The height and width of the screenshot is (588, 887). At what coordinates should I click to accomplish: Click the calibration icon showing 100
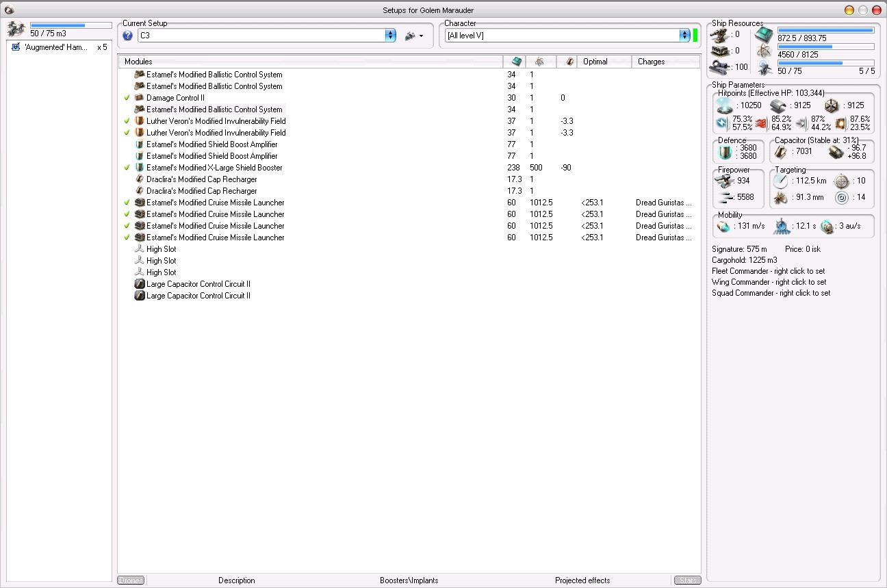[719, 67]
